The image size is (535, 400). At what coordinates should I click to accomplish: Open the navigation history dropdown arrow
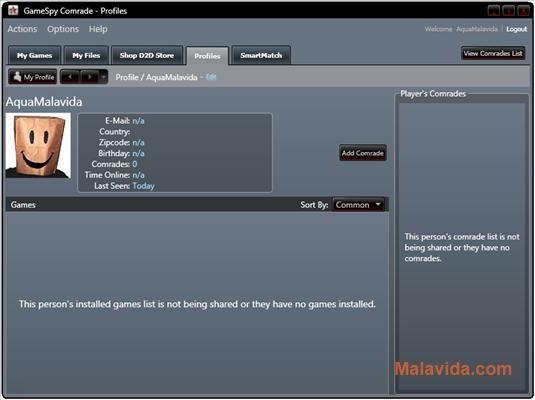coord(103,77)
